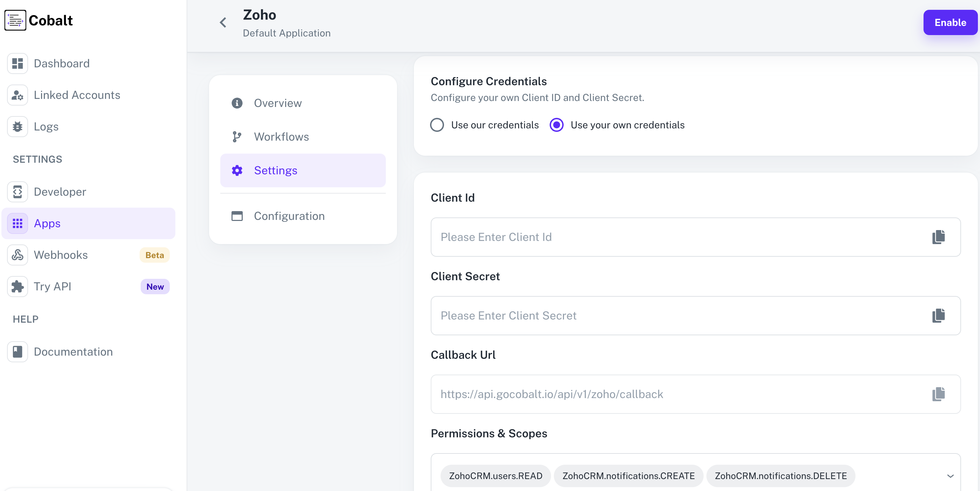Screen dimensions: 980x491
Task: Copy the Client Id field contents
Action: coord(939,237)
